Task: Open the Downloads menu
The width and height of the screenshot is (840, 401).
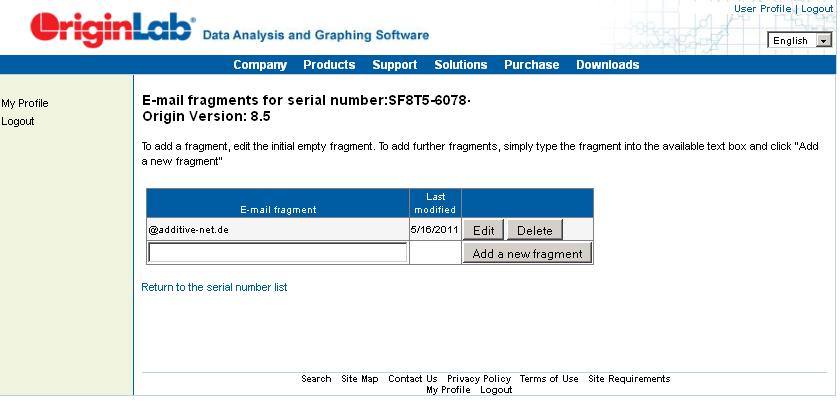Action: [608, 65]
